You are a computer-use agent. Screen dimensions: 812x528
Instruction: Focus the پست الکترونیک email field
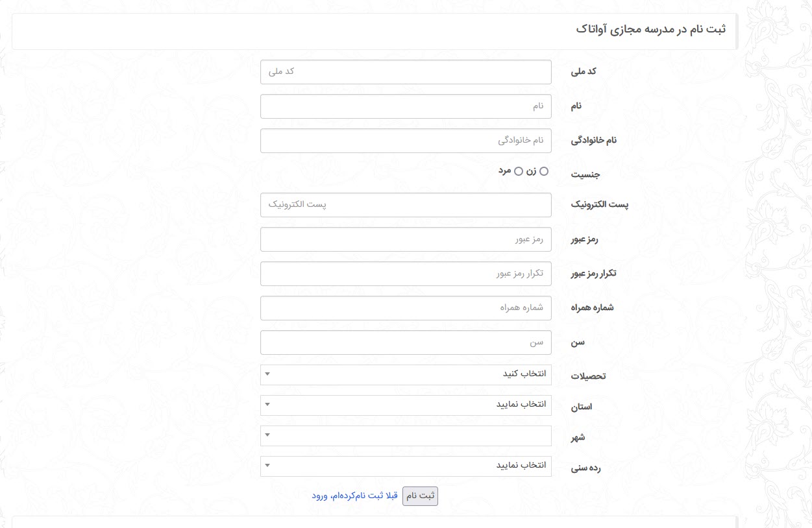tap(406, 205)
